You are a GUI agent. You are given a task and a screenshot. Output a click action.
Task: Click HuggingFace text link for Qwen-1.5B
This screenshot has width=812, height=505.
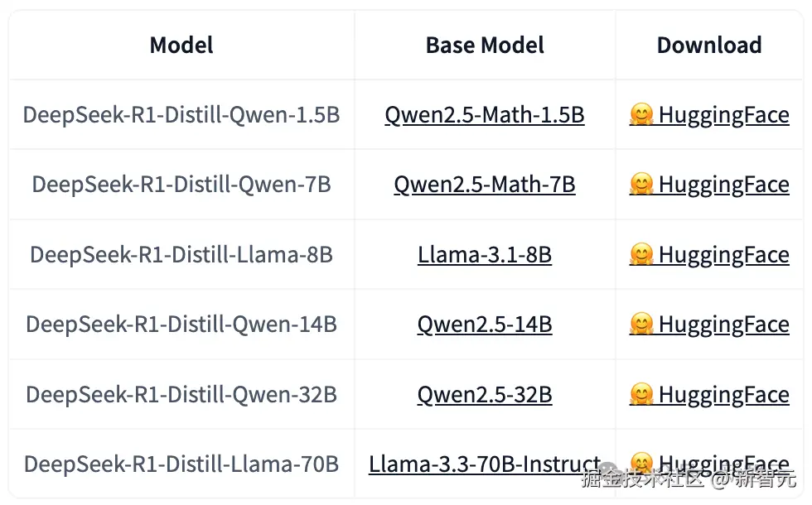(x=724, y=114)
